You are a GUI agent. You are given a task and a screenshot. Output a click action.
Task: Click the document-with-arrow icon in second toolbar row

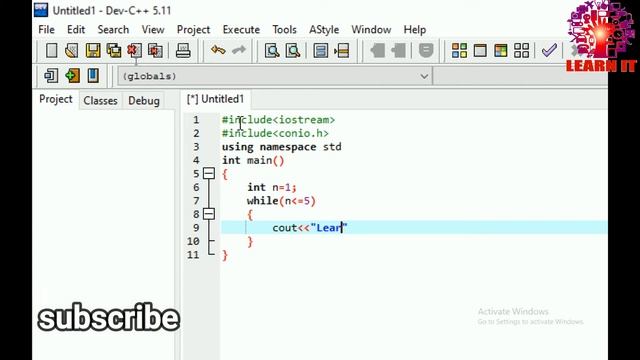51,76
